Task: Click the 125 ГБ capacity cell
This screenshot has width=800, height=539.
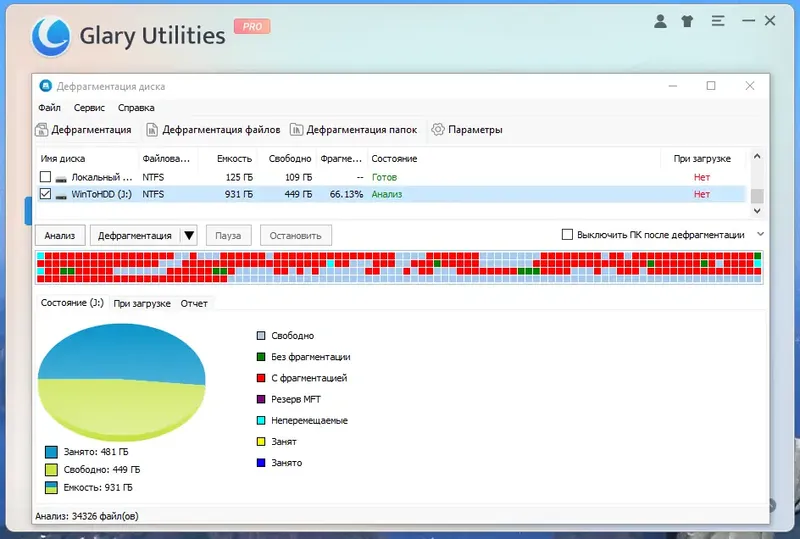Action: click(239, 177)
